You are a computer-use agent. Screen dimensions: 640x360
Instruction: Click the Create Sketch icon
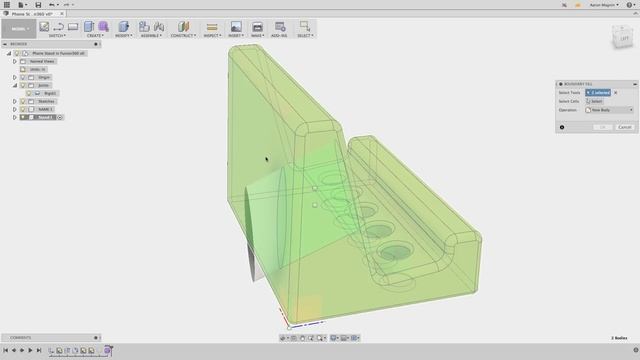pyautogui.click(x=44, y=27)
